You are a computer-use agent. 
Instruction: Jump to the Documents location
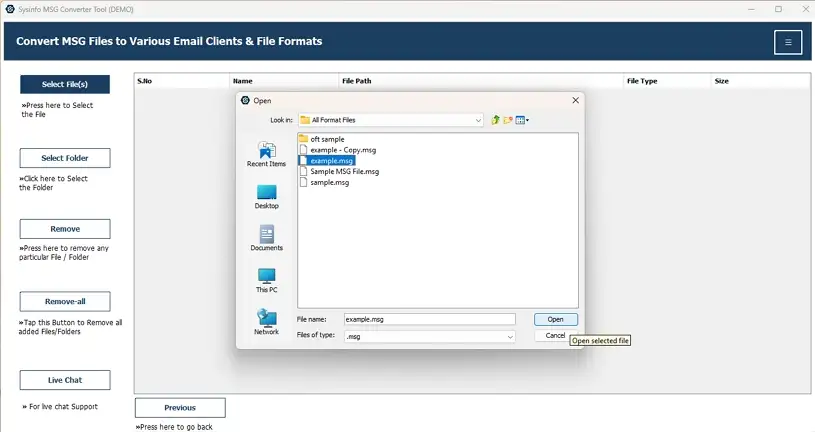[267, 238]
